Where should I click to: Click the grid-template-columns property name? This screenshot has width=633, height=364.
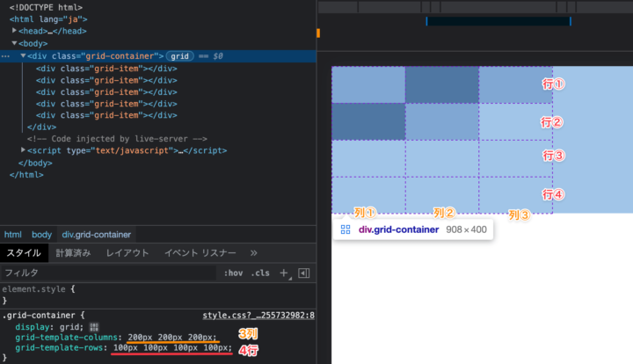66,338
